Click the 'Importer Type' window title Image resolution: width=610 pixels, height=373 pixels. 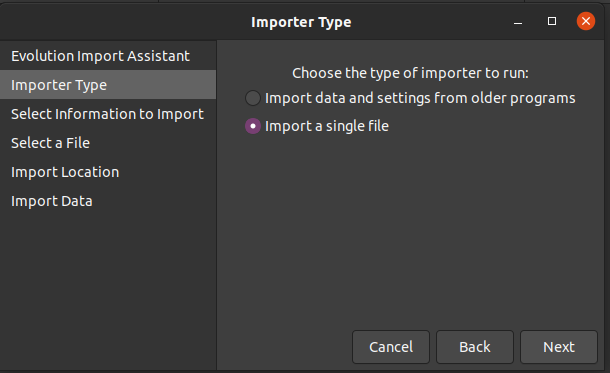pos(301,22)
